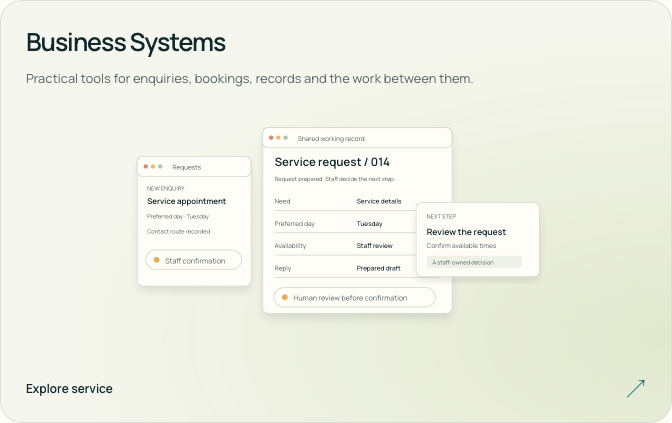672x423 pixels.
Task: Click the NEW ENQUIRY label
Action: point(165,189)
